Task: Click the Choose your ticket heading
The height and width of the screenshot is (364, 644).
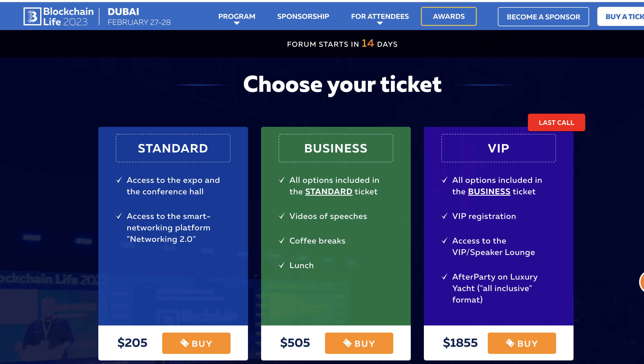Action: pos(342,84)
